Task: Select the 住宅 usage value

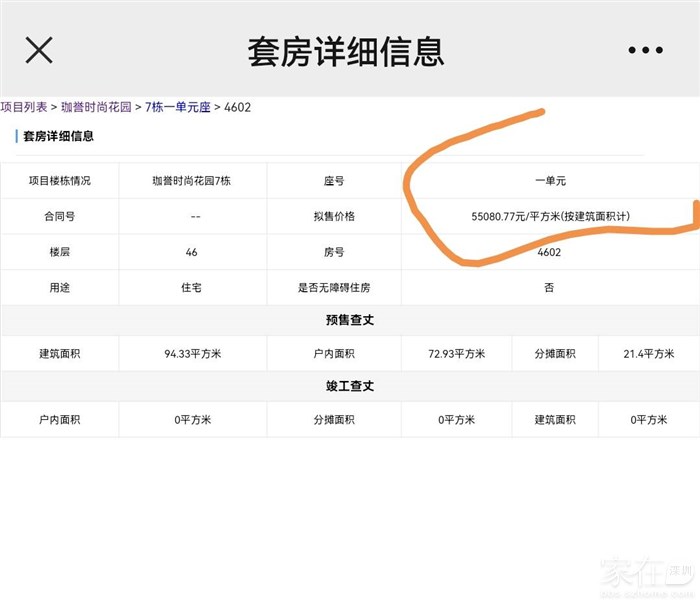Action: [x=192, y=287]
